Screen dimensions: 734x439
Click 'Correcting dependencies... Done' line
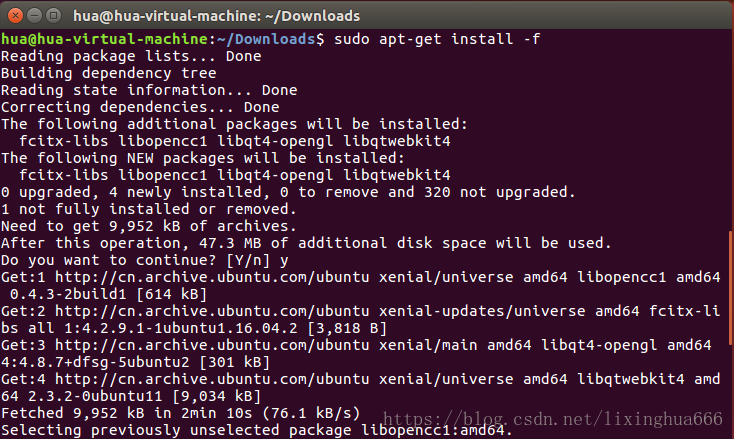pyautogui.click(x=140, y=107)
